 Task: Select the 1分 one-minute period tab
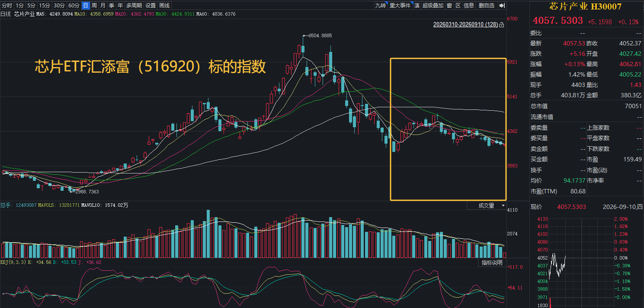pos(19,6)
